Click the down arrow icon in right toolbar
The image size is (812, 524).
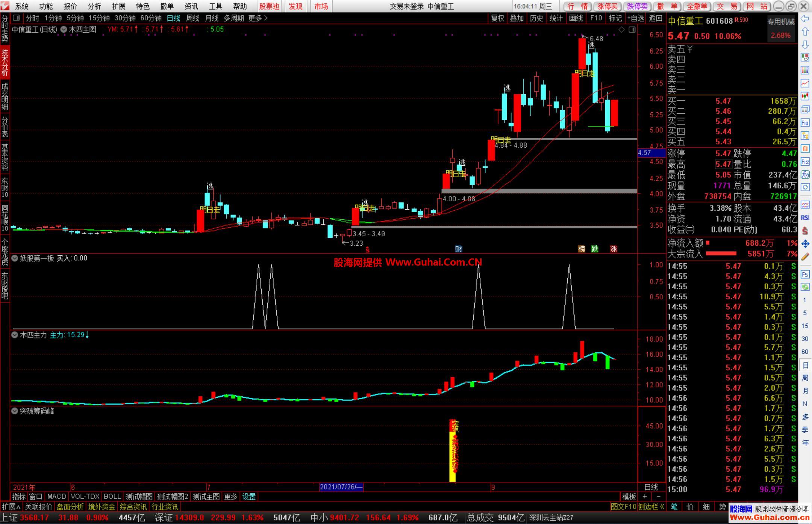[805, 45]
